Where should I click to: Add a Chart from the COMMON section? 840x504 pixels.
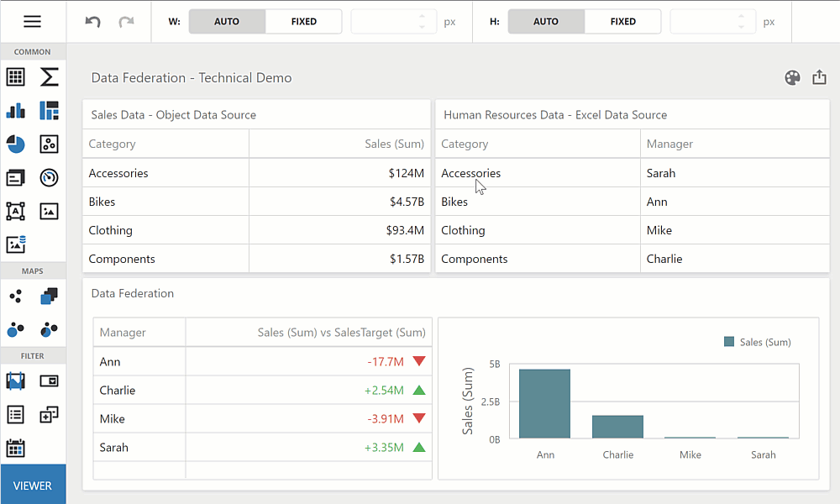15,110
